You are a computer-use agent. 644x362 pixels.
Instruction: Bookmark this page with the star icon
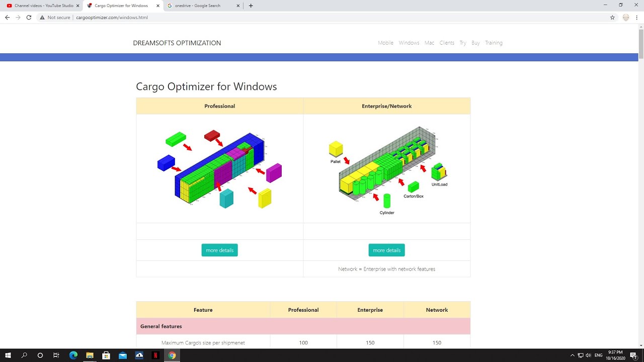[x=612, y=17]
